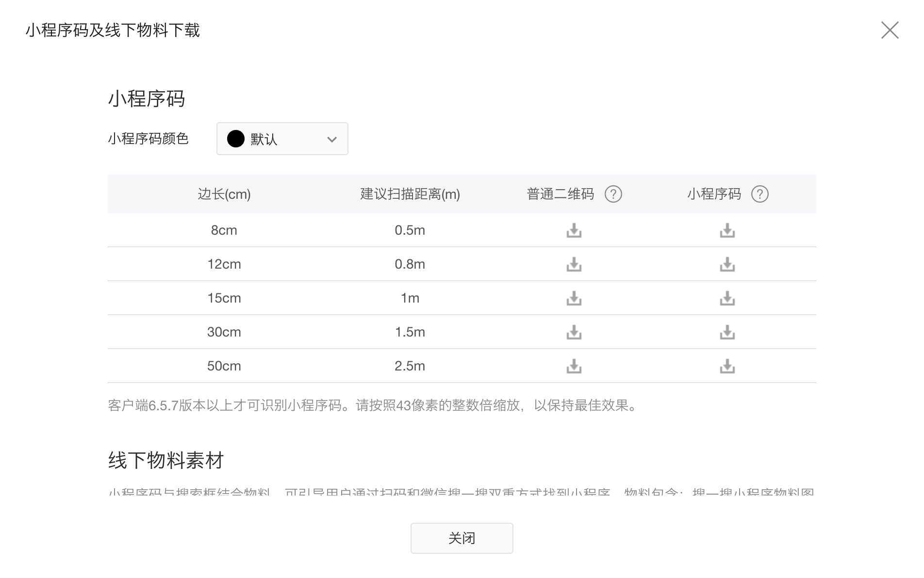The width and height of the screenshot is (924, 578).
Task: Download the mini program code for the 15cm row
Action: (727, 298)
